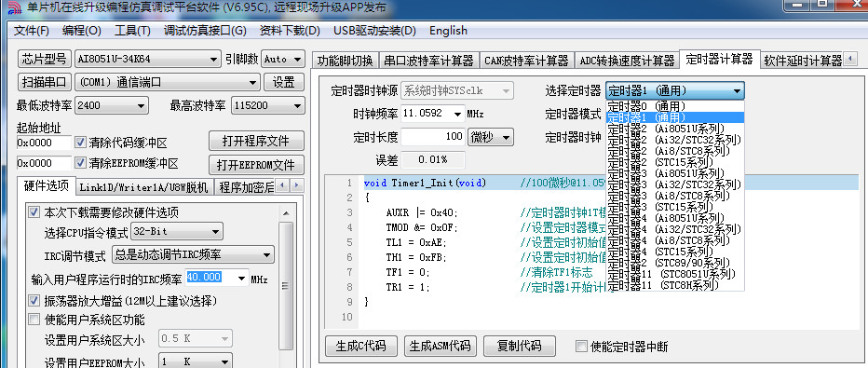This screenshot has height=368, width=868.
Task: Click 生成C代码 button
Action: [x=361, y=346]
